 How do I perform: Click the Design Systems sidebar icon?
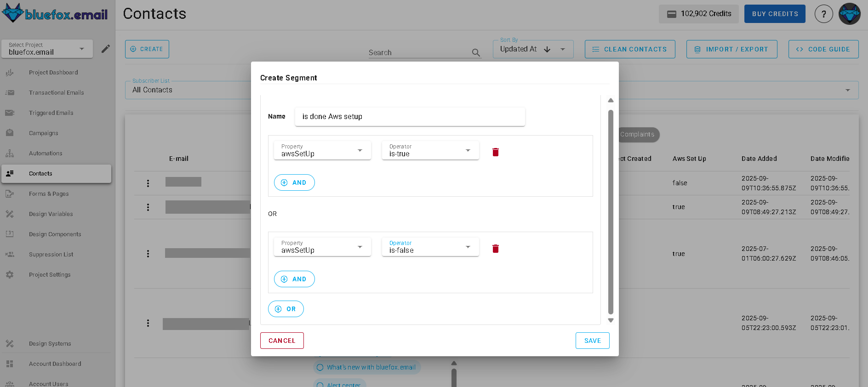coord(10,344)
